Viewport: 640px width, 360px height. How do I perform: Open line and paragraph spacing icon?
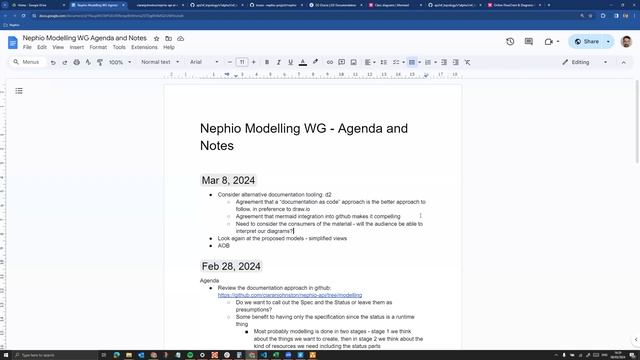(383, 62)
